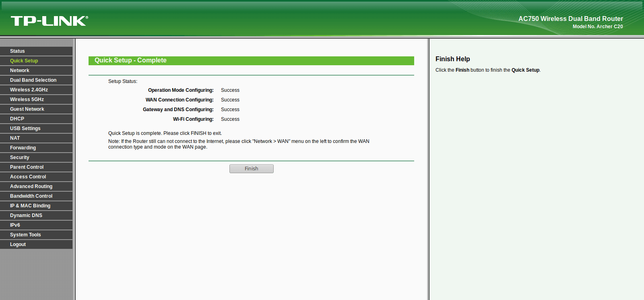Open Security menu
The image size is (644, 300).
click(36, 157)
